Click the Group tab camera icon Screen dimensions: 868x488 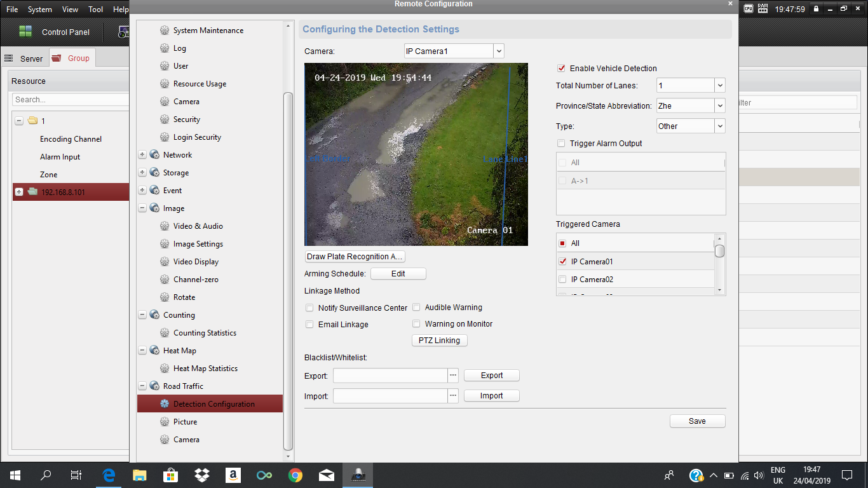[57, 58]
